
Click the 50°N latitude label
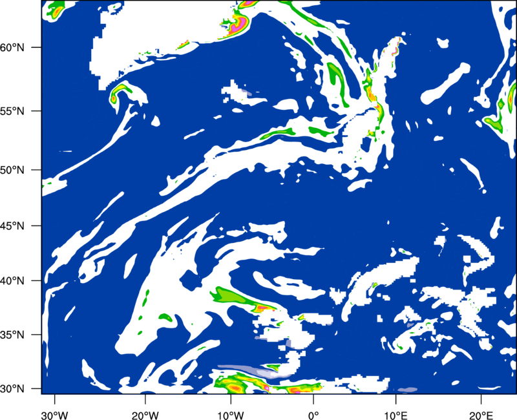coord(12,170)
